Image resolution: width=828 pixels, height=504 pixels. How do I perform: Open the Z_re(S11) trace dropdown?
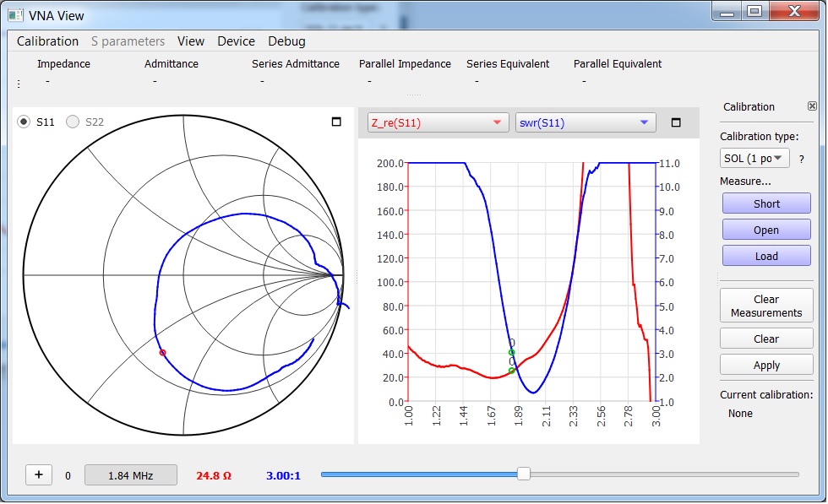tap(438, 122)
